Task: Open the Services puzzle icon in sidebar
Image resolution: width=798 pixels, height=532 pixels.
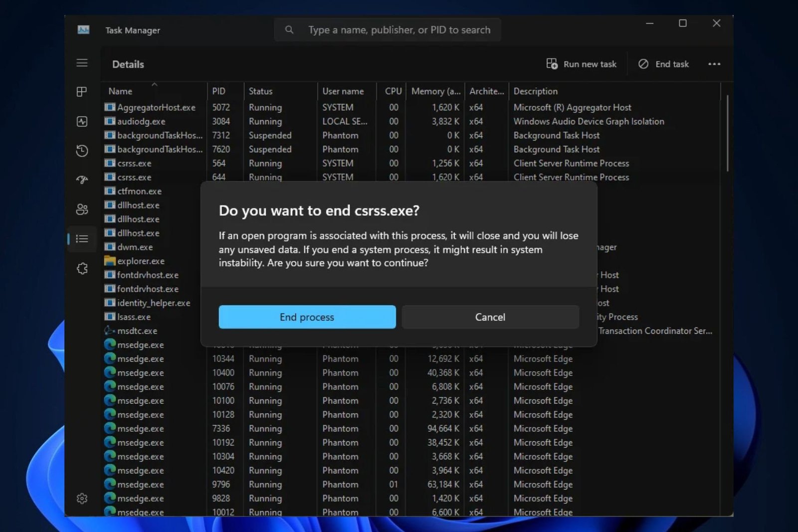Action: point(82,268)
